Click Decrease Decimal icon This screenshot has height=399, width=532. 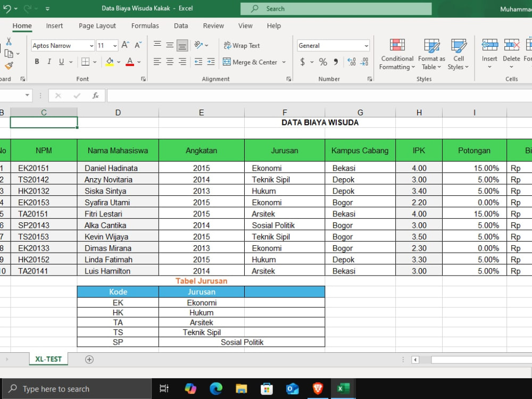(364, 62)
